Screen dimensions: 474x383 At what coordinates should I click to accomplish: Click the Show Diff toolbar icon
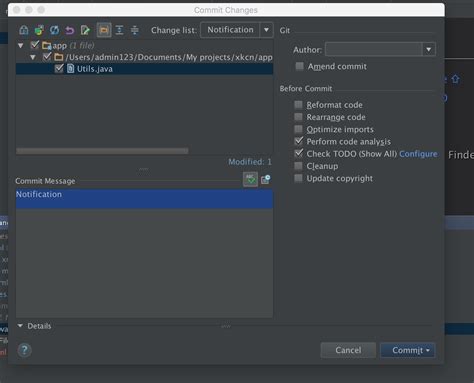[x=24, y=30]
